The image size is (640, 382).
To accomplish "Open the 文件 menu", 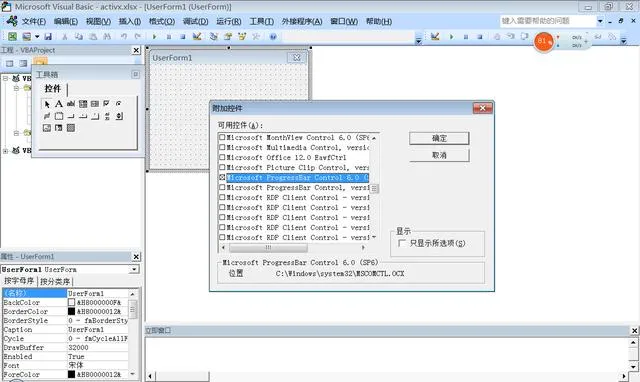I will (x=33, y=21).
